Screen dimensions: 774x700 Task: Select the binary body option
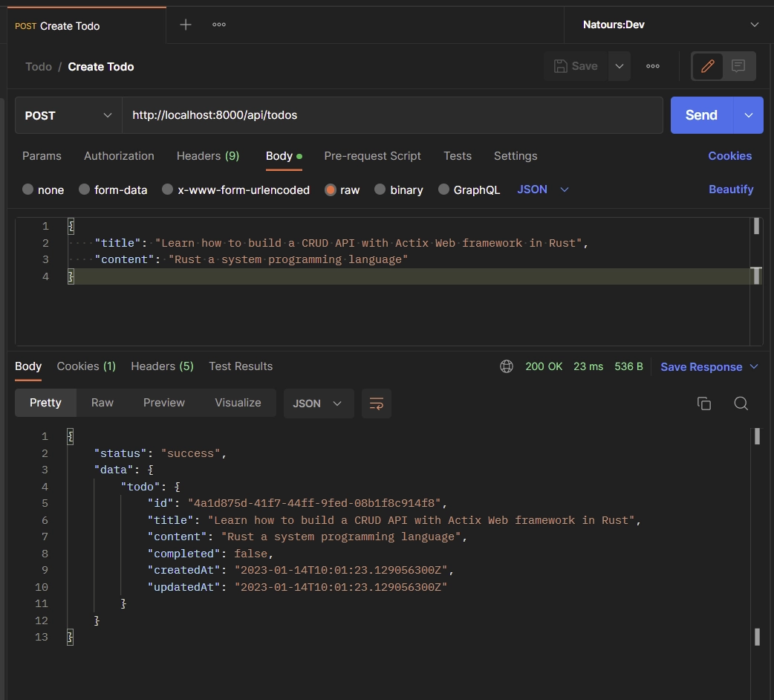click(380, 189)
